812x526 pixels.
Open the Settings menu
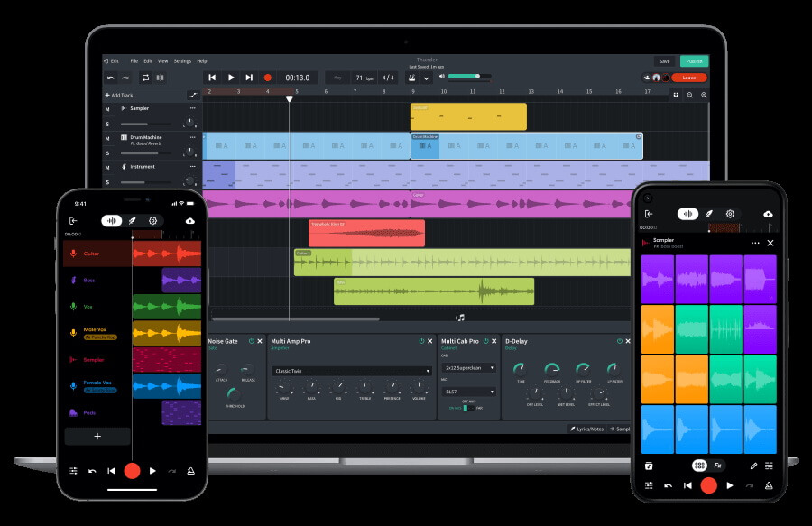coord(182,61)
